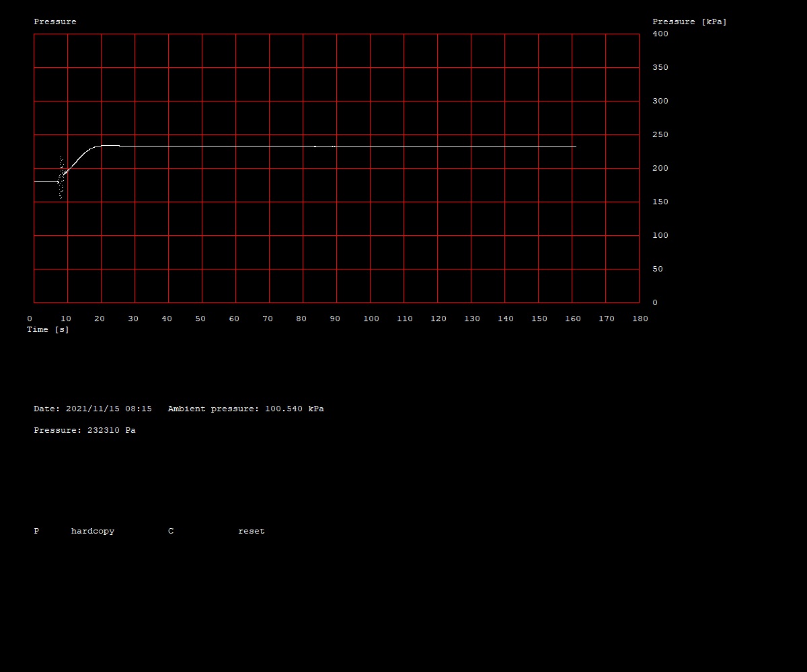Click the Time [s] axis label
Viewport: 807px width, 672px height.
[48, 329]
